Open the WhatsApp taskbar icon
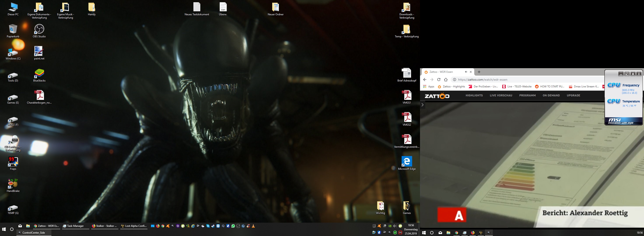Screen dimensions: 644x236 pos(233,226)
